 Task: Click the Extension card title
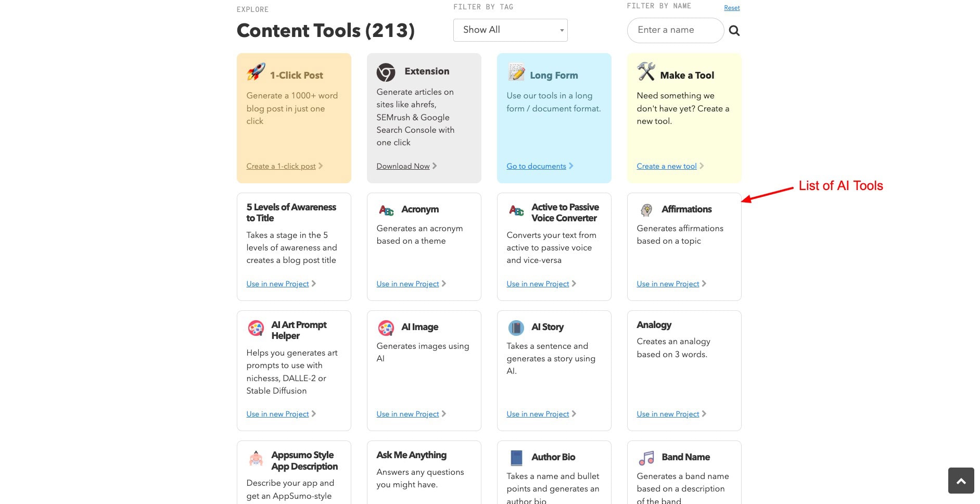coord(427,71)
